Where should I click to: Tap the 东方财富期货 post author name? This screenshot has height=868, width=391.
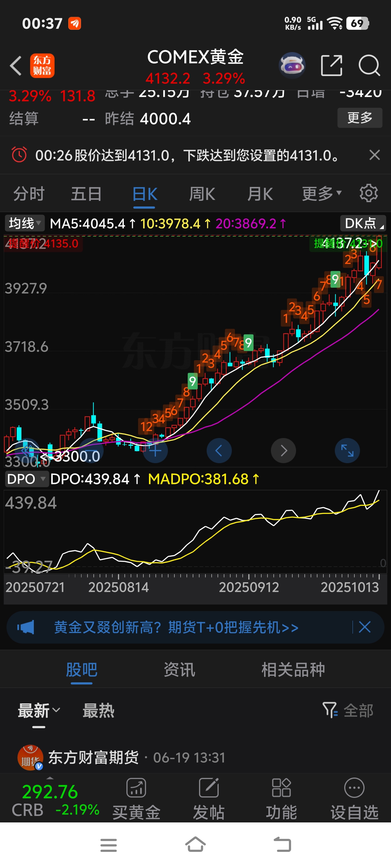pyautogui.click(x=93, y=757)
